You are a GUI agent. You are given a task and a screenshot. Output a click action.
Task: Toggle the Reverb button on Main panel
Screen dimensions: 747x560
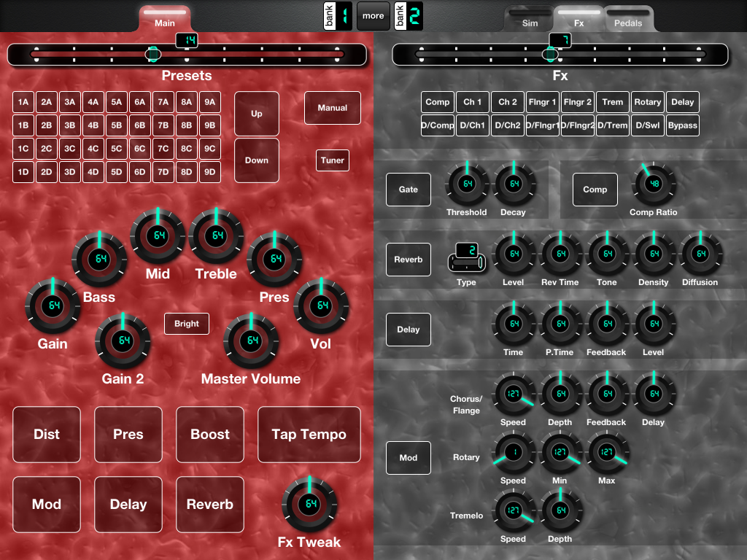pos(210,505)
